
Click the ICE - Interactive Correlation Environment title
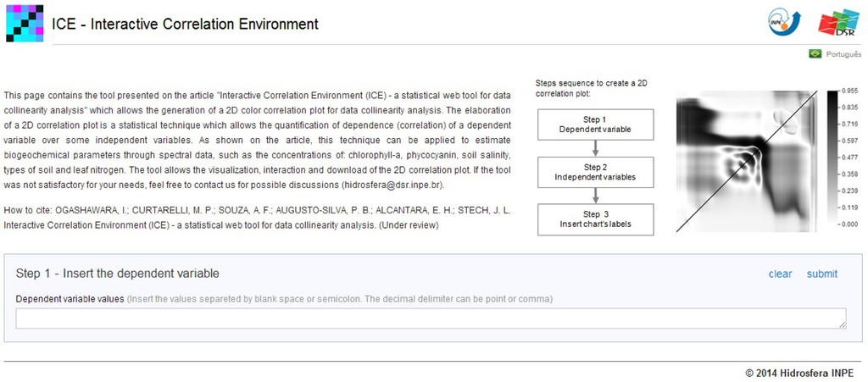186,24
